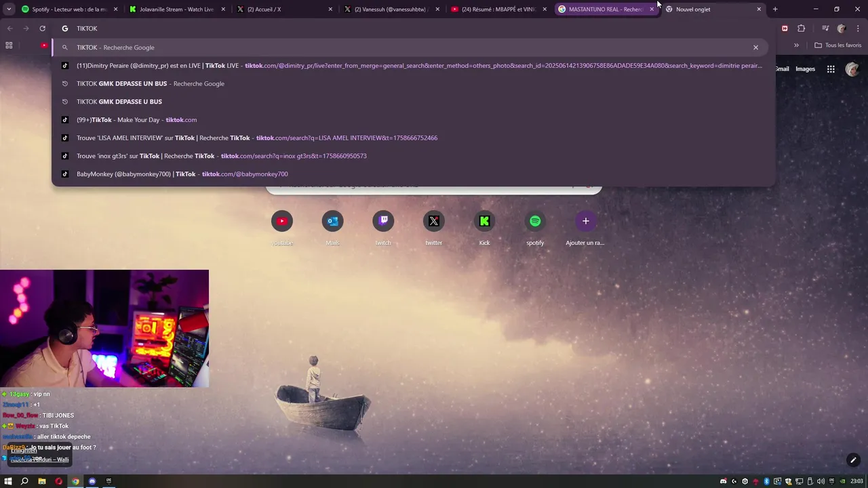
Task: Open a new tab with plus button
Action: [775, 9]
